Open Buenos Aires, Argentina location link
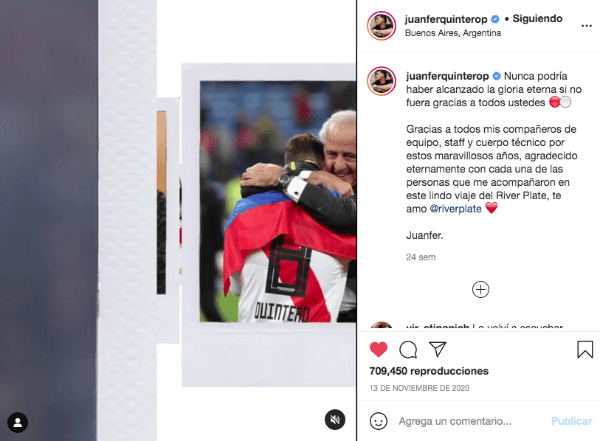 coord(453,33)
